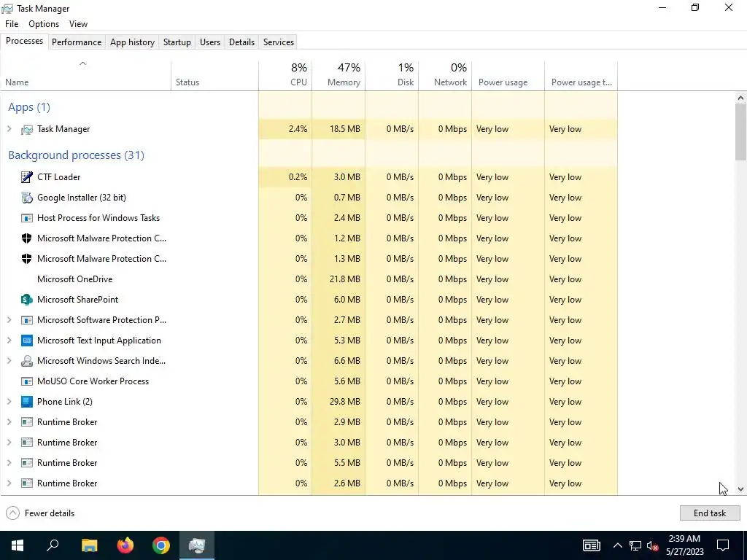Open the clock showing 2:39 AM
Viewport: 747px width, 560px height.
coord(684,545)
